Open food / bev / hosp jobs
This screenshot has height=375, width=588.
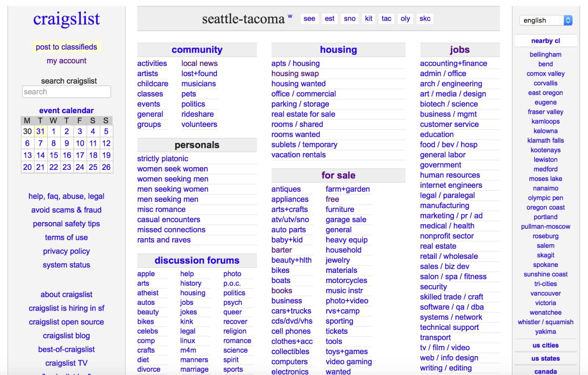(x=449, y=145)
